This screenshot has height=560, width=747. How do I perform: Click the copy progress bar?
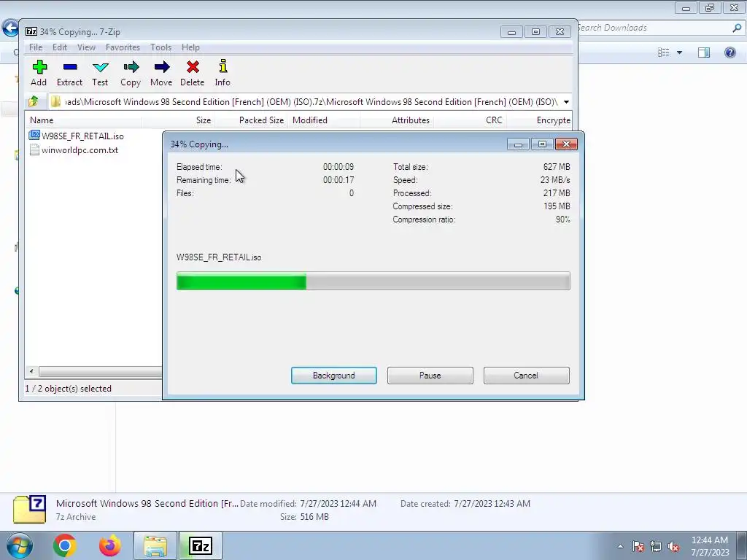373,281
